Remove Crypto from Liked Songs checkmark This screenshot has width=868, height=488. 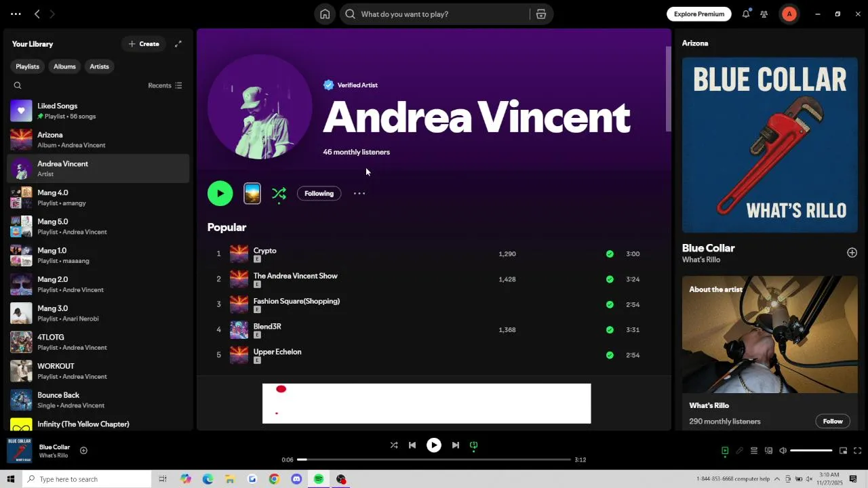click(610, 254)
